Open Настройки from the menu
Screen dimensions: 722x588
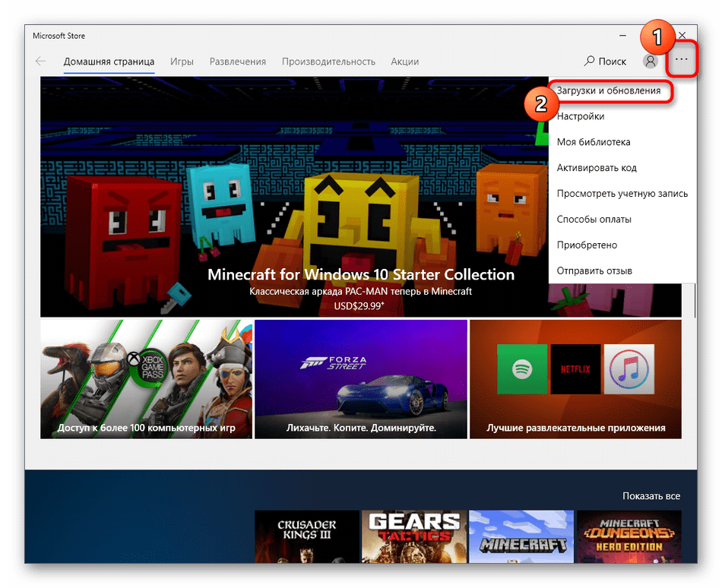(x=581, y=116)
